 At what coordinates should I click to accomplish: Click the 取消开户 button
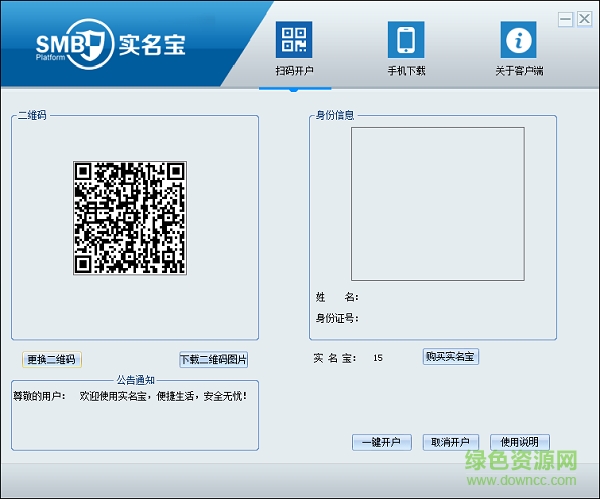(450, 442)
